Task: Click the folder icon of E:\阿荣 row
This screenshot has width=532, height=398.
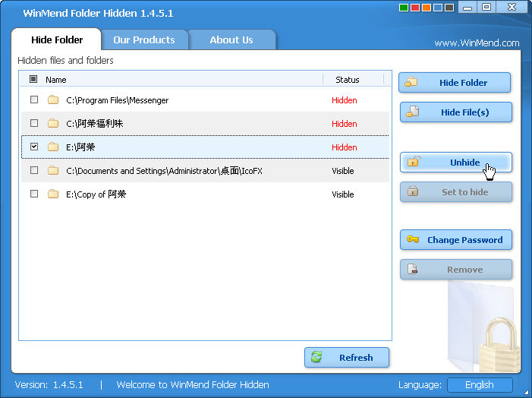Action: (53, 147)
